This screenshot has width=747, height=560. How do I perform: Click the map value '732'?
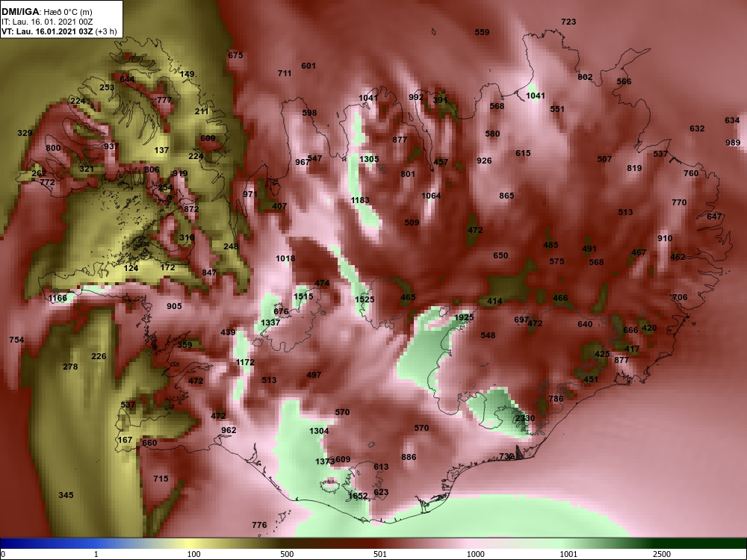pos(506,456)
